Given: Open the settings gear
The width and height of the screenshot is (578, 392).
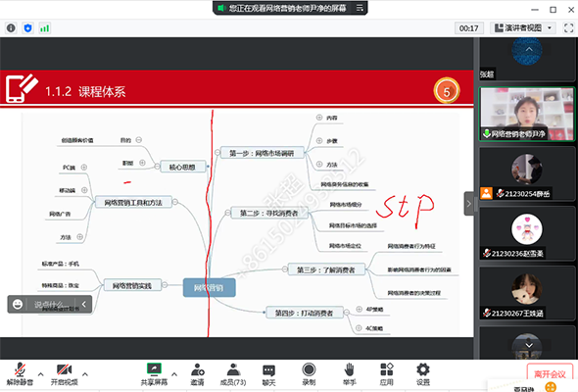Looking at the screenshot, I should 423,374.
